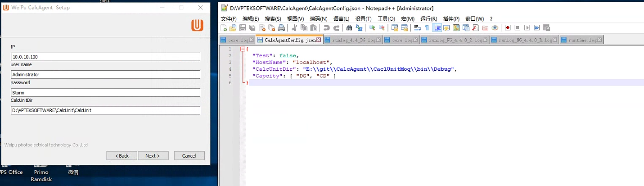The width and height of the screenshot is (644, 186).
Task: Open the Document Map panel
Action: 456,27
